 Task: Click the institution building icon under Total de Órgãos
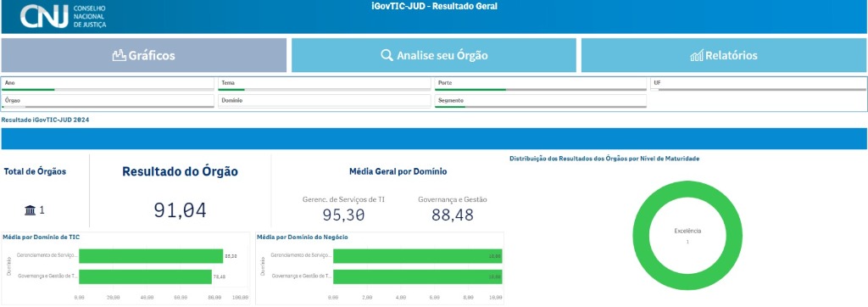tap(30, 210)
